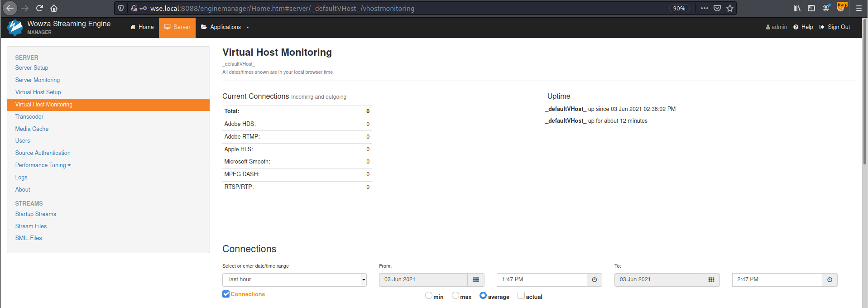
Task: Bookmark this page with the star icon
Action: click(730, 8)
